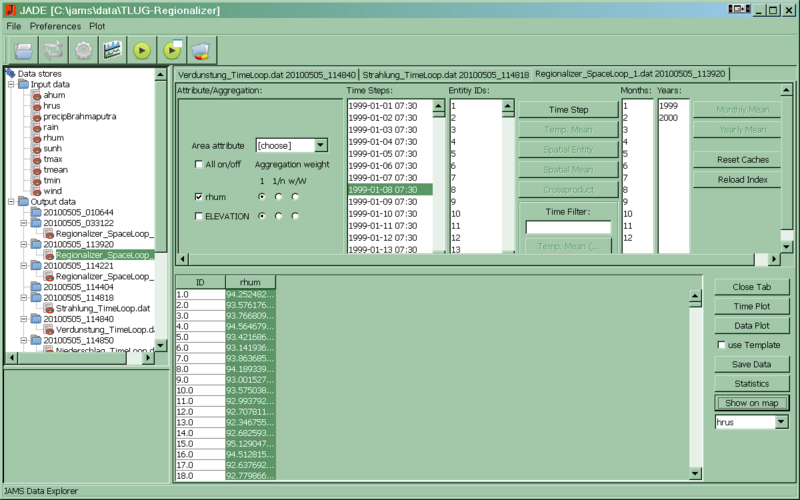The height and width of the screenshot is (500, 800).
Task: Click the Reload Index button
Action: (742, 179)
